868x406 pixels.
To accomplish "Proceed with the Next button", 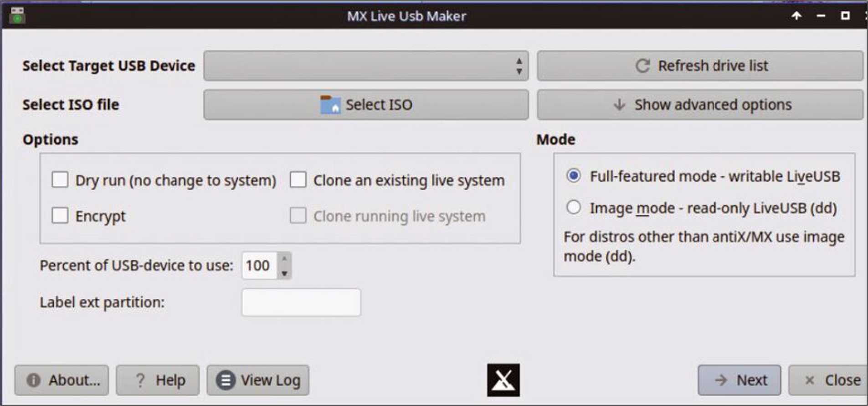I will coord(739,380).
